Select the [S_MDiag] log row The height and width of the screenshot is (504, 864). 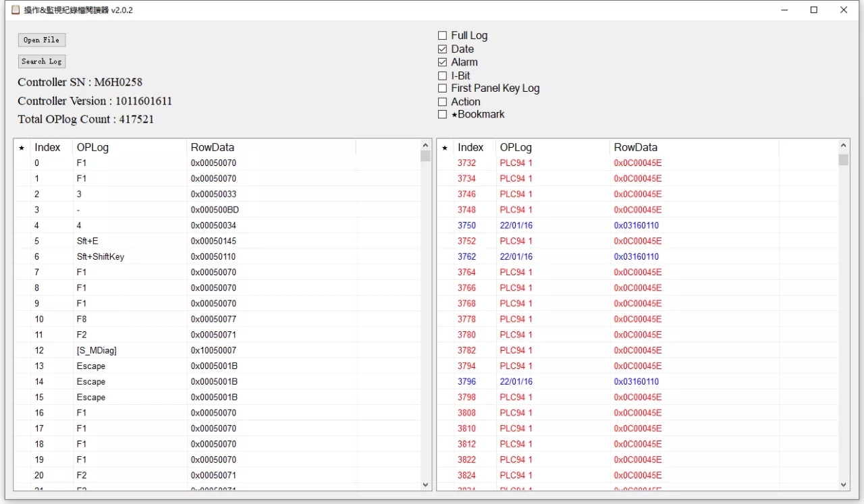pyautogui.click(x=217, y=350)
